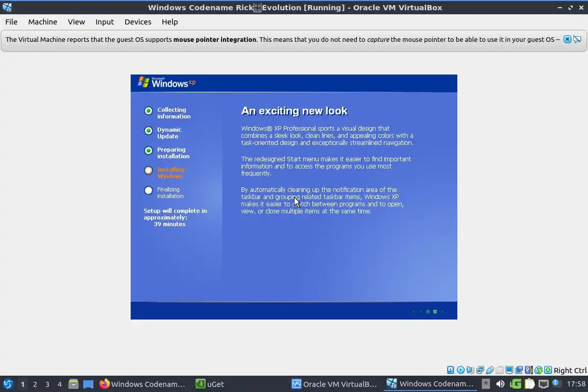The width and height of the screenshot is (588, 392).
Task: Switch to workspace 2
Action: click(x=35, y=384)
